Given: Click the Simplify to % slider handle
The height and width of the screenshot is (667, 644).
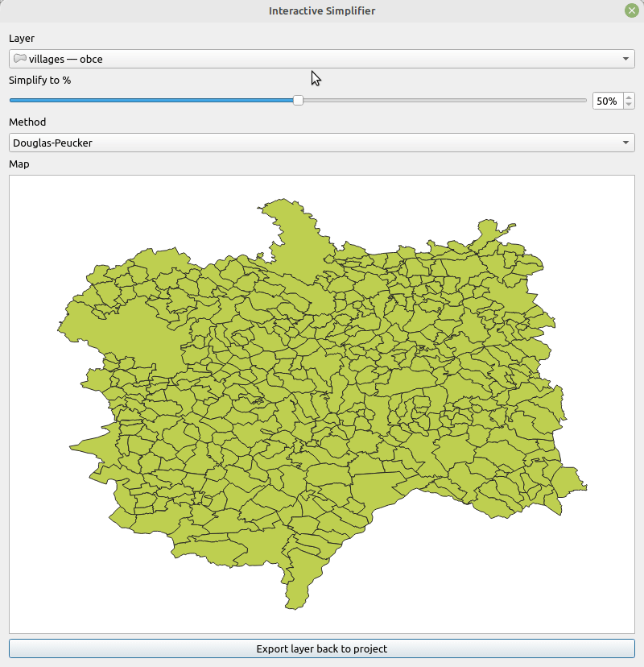Looking at the screenshot, I should click(x=299, y=101).
